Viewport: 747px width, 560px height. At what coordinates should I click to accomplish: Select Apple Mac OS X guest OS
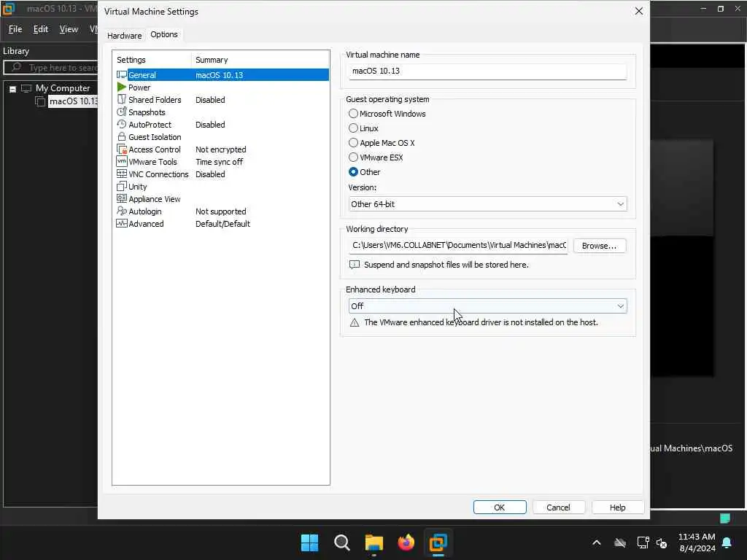[x=353, y=142]
